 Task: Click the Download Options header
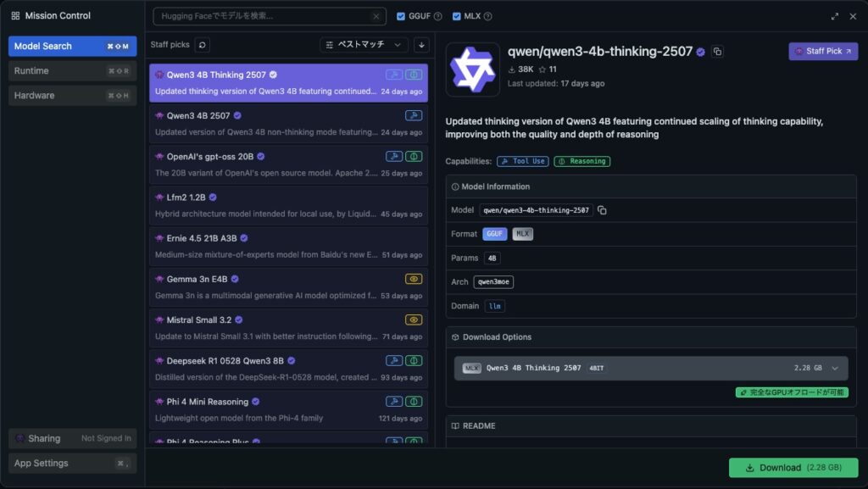tap(651, 337)
